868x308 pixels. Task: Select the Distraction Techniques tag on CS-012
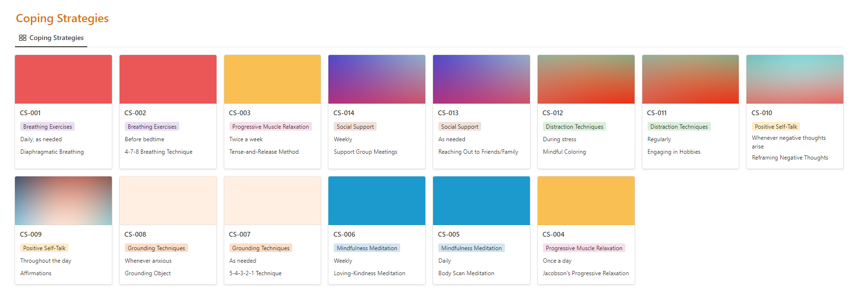574,127
